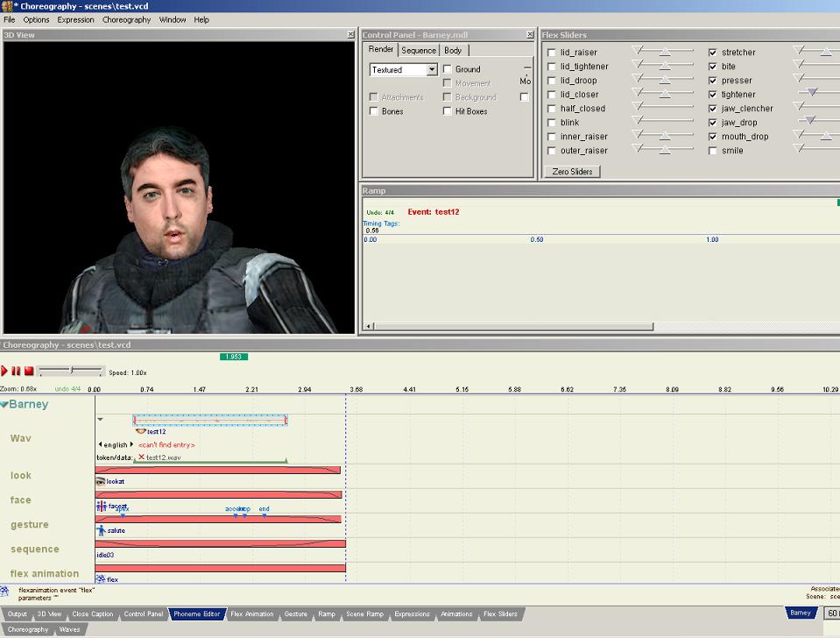
Task: Open the Phoneme Editor tab
Action: 196,613
